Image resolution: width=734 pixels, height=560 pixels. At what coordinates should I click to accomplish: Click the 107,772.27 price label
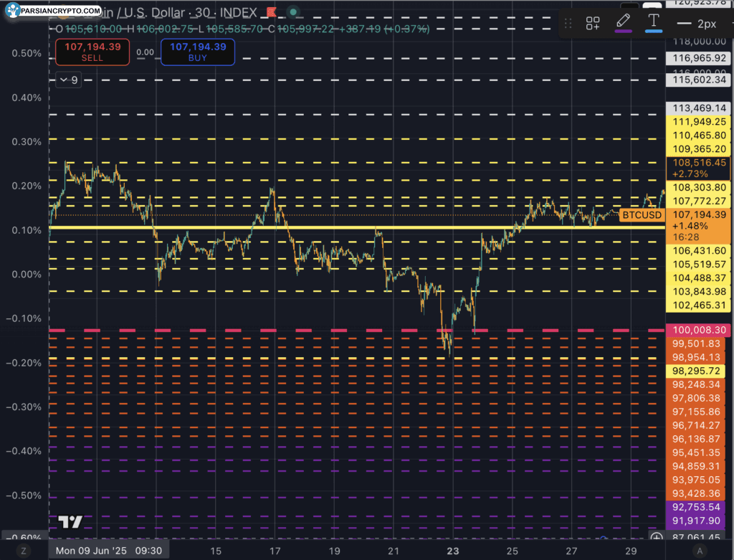698,201
